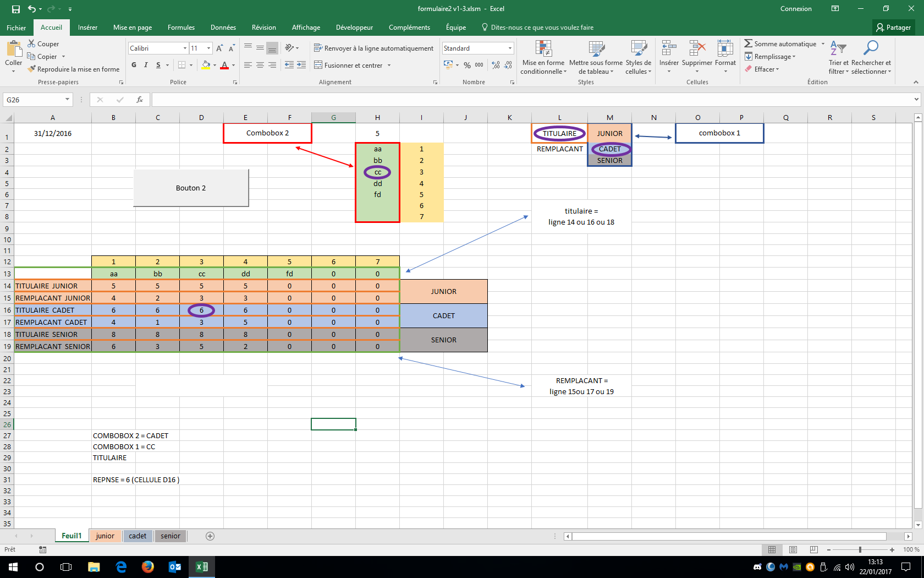Screen dimensions: 924x578
Task: Toggle align text right
Action: click(272, 65)
